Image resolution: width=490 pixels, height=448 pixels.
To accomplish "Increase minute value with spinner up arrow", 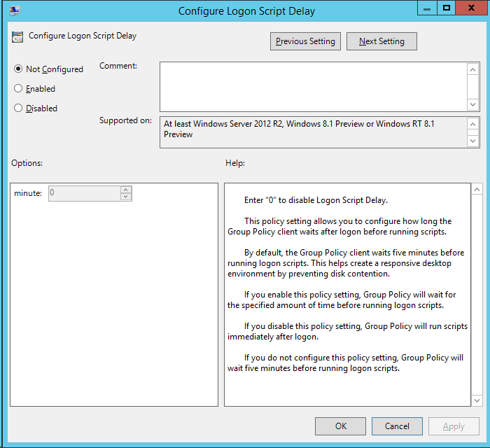I will coord(125,190).
